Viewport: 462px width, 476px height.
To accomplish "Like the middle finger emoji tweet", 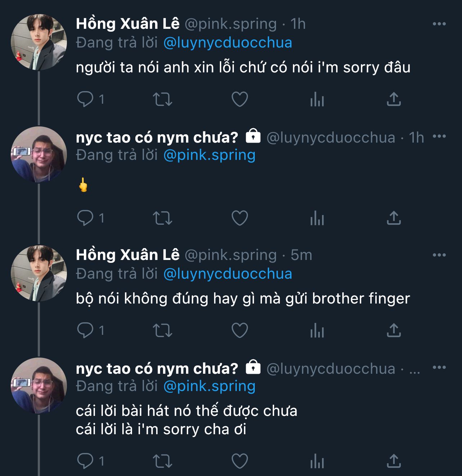I will point(240,218).
